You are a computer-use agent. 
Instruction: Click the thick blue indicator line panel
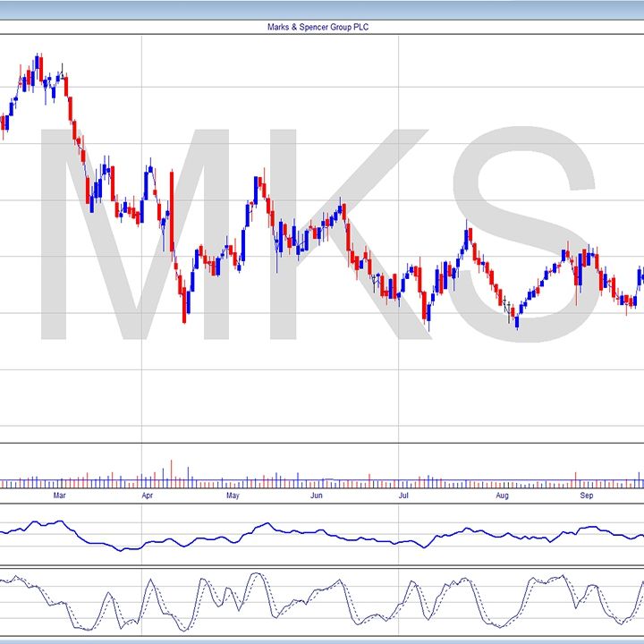[322, 535]
